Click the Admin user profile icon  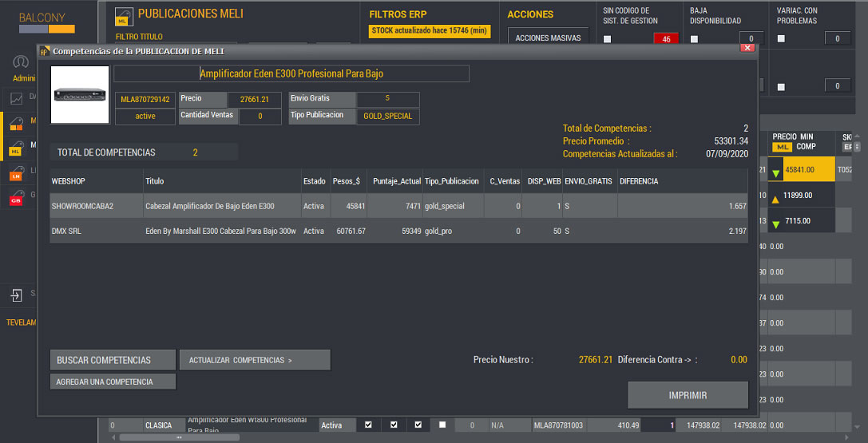(x=22, y=63)
